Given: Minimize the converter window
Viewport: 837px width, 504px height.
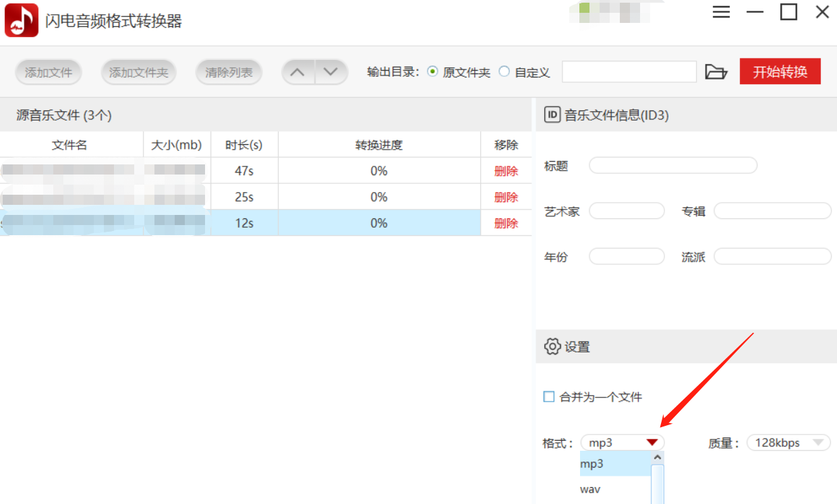Looking at the screenshot, I should click(x=755, y=12).
